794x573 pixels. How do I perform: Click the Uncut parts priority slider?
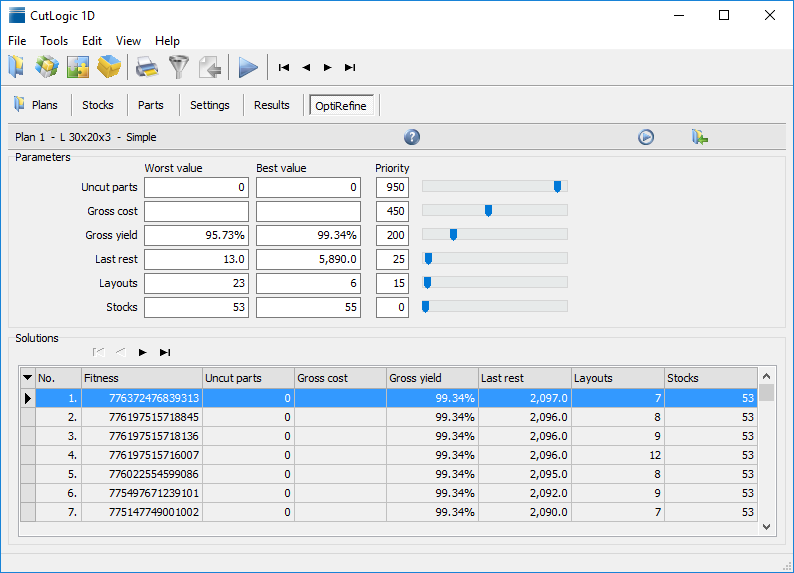coord(495,187)
